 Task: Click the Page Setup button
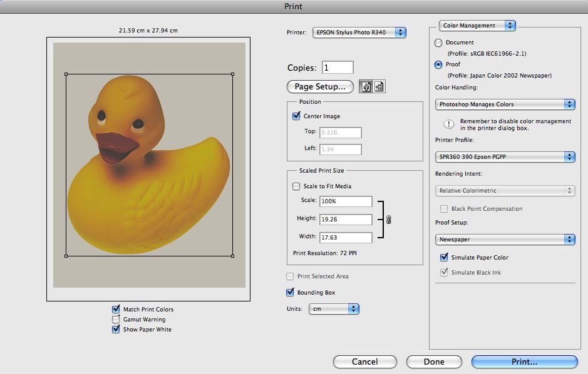pyautogui.click(x=320, y=86)
